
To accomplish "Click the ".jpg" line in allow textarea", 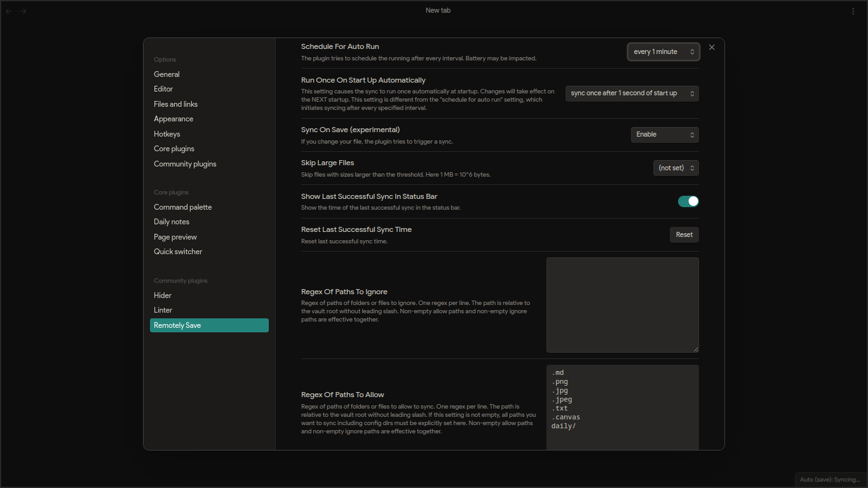I will tap(560, 390).
